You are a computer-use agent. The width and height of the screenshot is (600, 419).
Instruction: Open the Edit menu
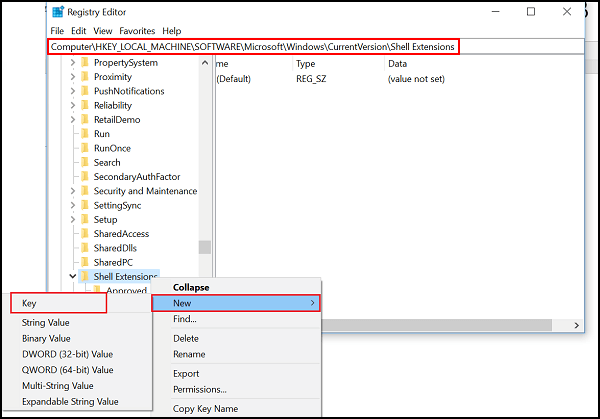(78, 31)
